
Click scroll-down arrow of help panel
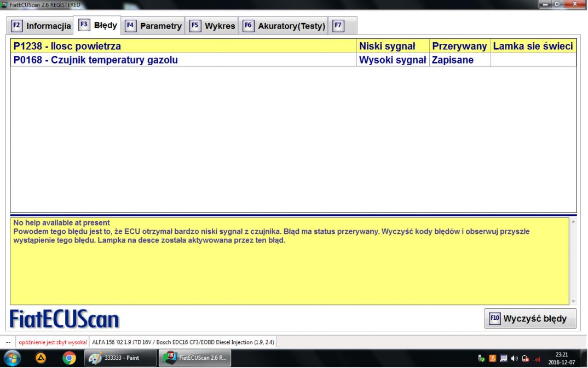tap(573, 301)
